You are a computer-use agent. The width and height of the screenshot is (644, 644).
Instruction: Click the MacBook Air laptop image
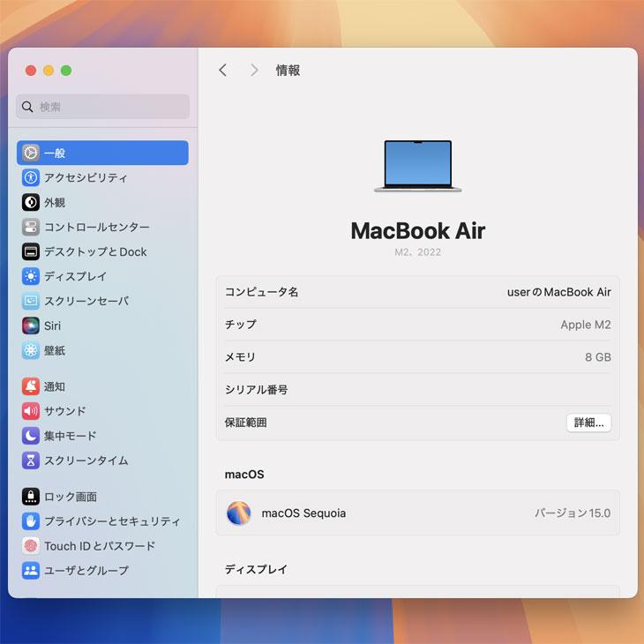(x=417, y=166)
